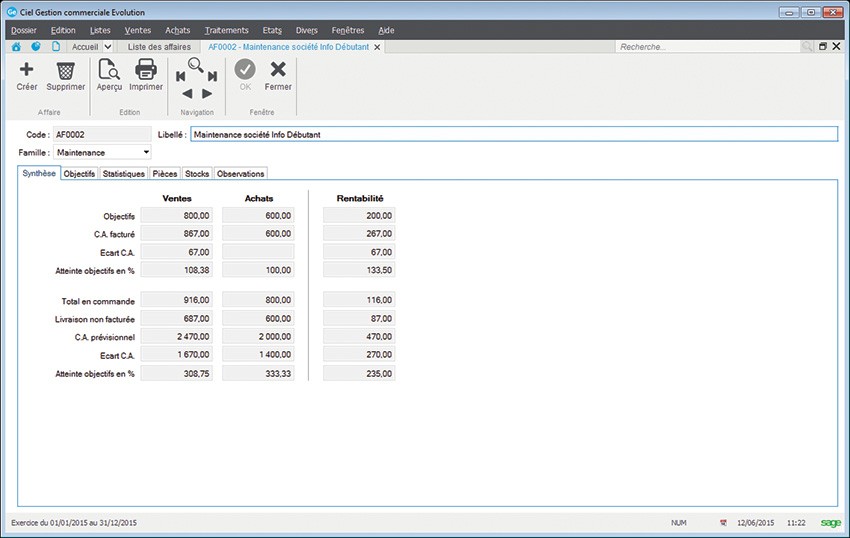Expand the Famille dropdown
Screen dimensions: 850x538
pos(147,153)
